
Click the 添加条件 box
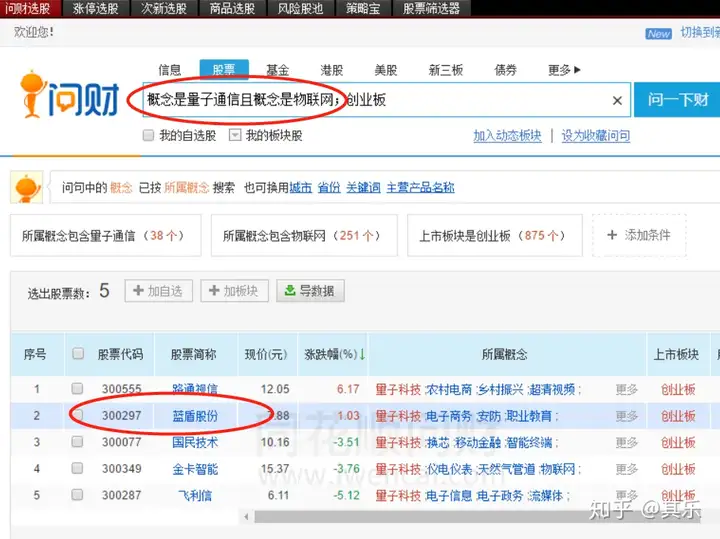[x=639, y=236]
